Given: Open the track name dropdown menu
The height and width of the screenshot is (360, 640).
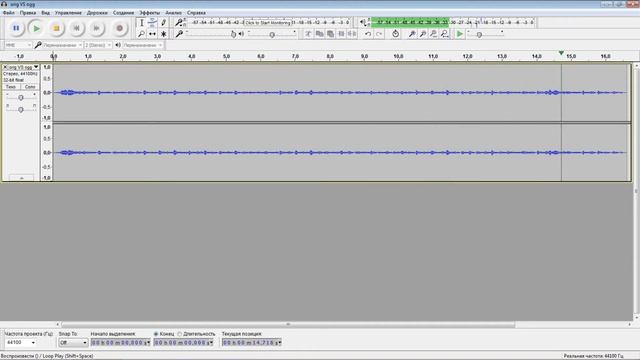Looking at the screenshot, I should click(23, 67).
